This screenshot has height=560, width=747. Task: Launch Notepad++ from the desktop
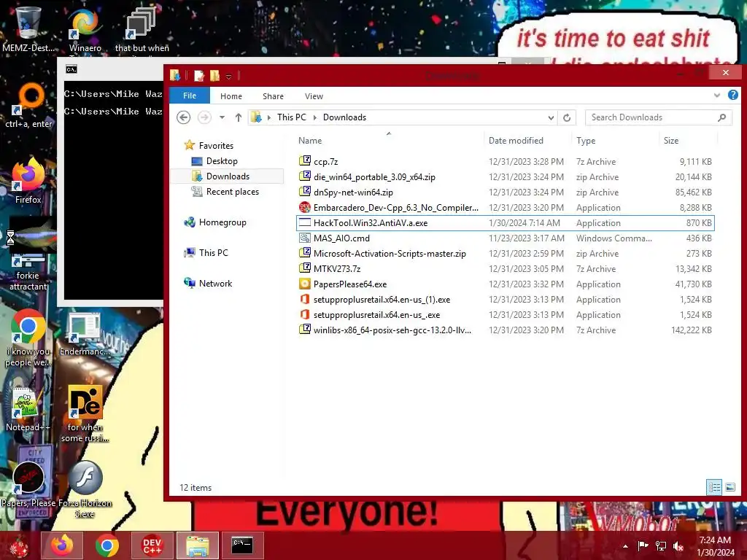point(28,408)
